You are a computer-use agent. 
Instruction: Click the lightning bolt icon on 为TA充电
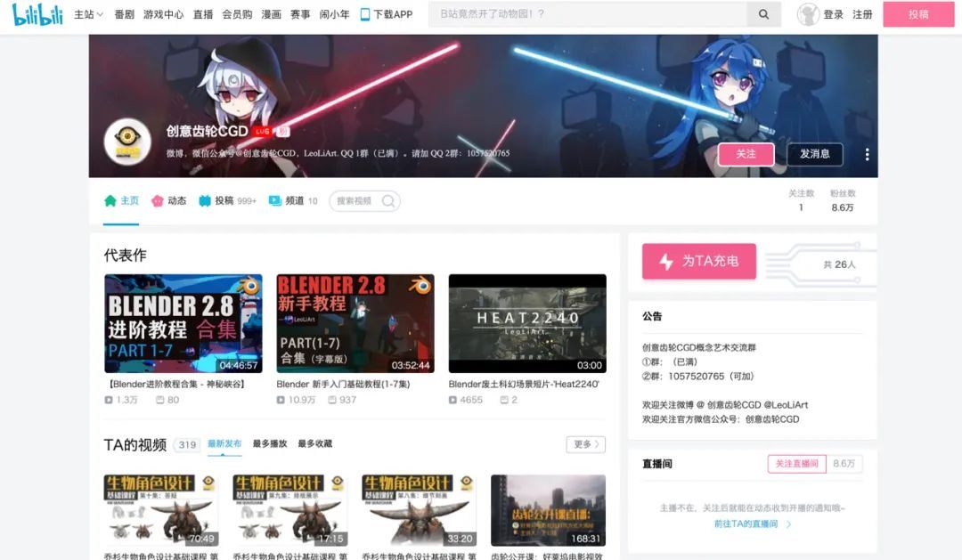click(x=666, y=261)
